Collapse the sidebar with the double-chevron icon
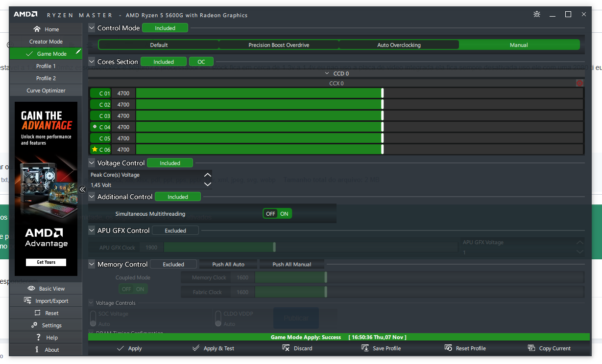The height and width of the screenshot is (364, 602). pos(82,189)
